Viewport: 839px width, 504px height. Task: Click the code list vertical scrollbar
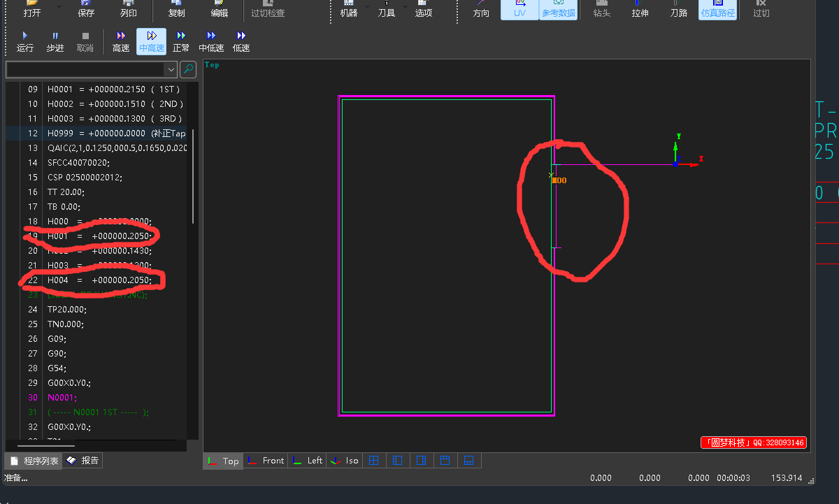[x=193, y=176]
